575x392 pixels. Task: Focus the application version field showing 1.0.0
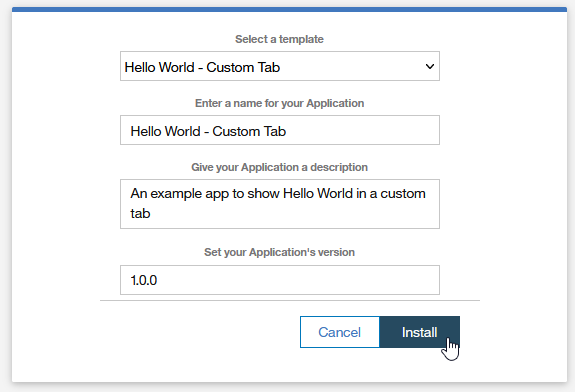pos(280,280)
